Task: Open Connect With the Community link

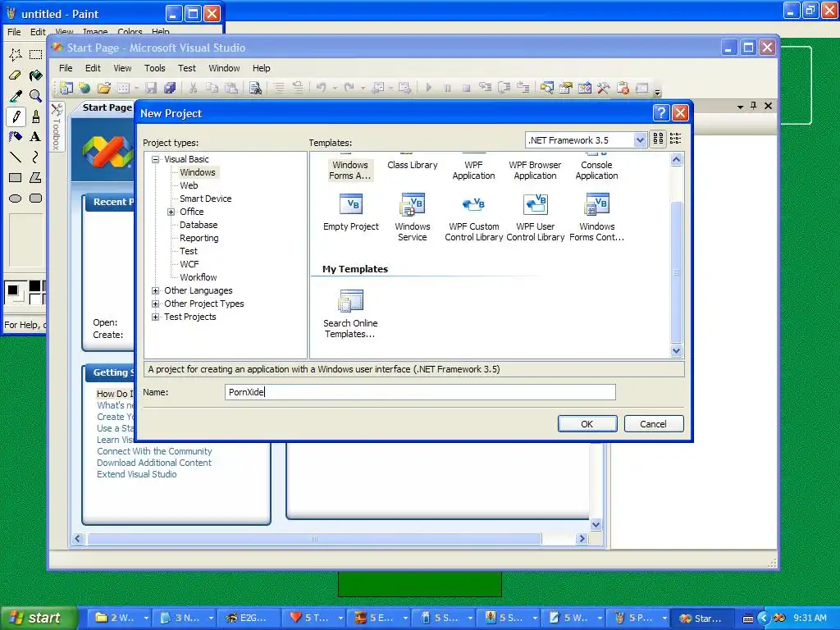Action: coord(154,451)
